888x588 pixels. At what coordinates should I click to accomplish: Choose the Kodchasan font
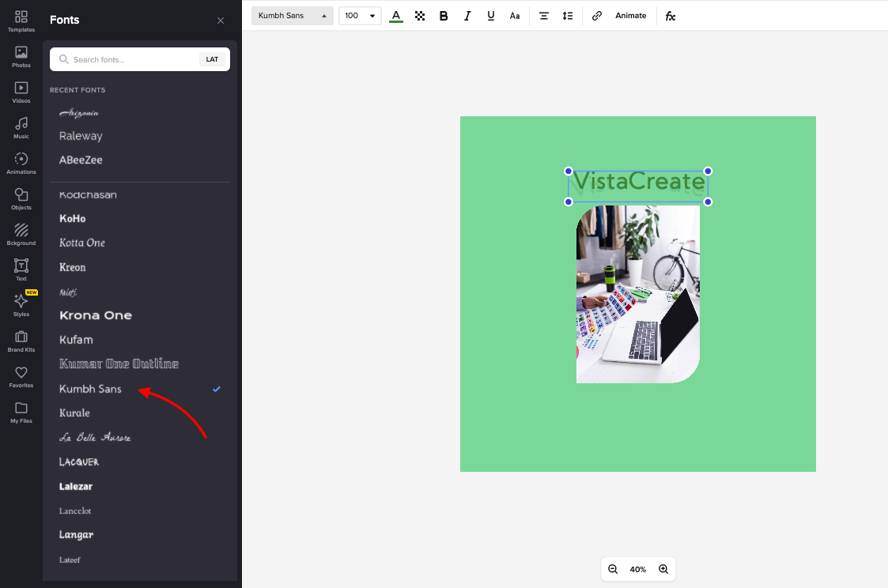88,194
